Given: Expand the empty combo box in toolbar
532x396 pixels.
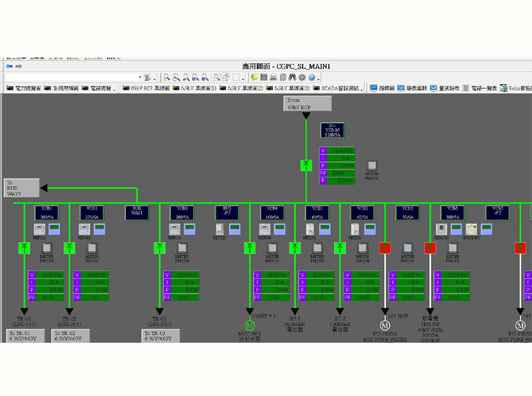Looking at the screenshot, I should pos(138,77).
